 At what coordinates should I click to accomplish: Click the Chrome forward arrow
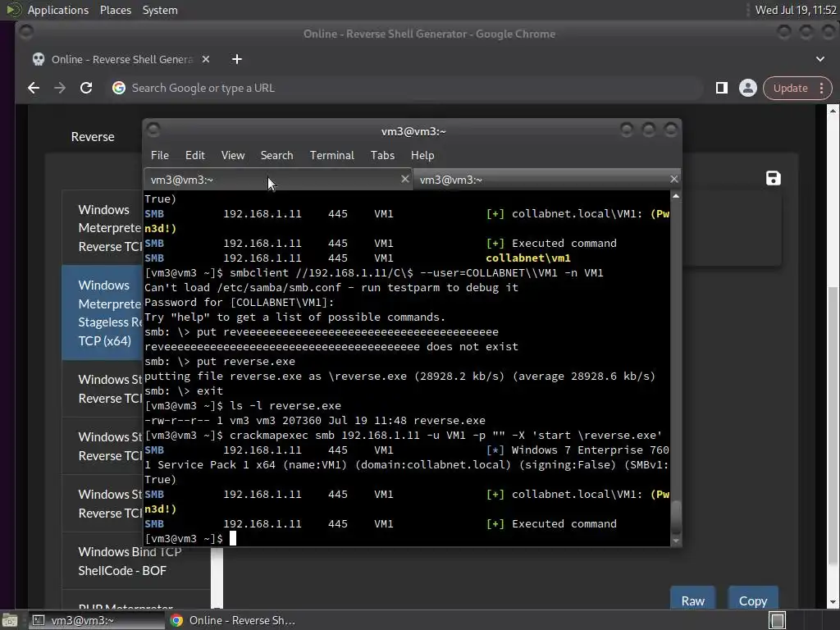click(60, 88)
